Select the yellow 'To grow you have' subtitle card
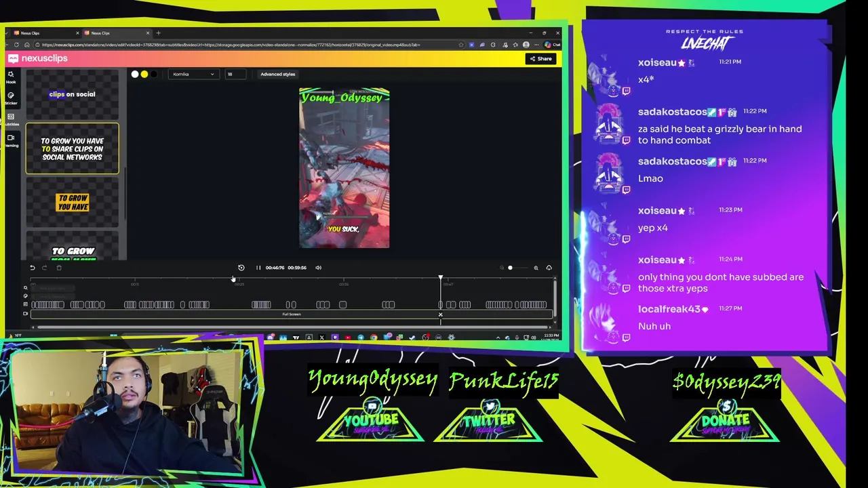Image resolution: width=868 pixels, height=488 pixels. click(72, 202)
